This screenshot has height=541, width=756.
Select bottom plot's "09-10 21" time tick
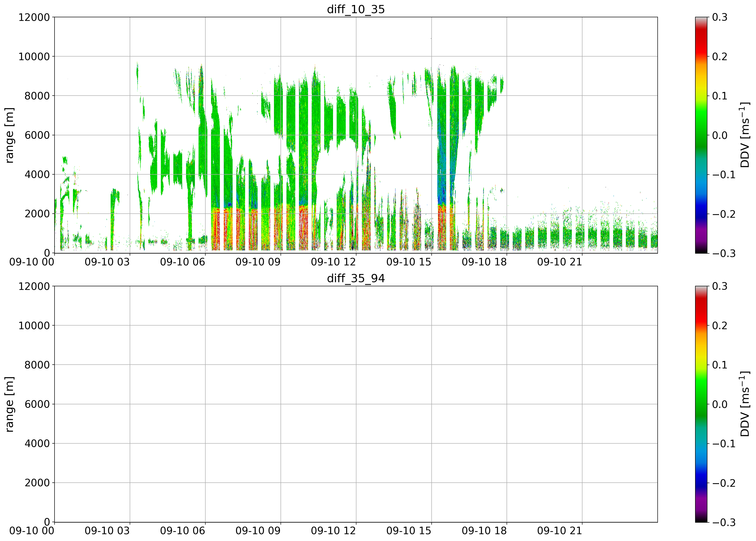tap(560, 531)
